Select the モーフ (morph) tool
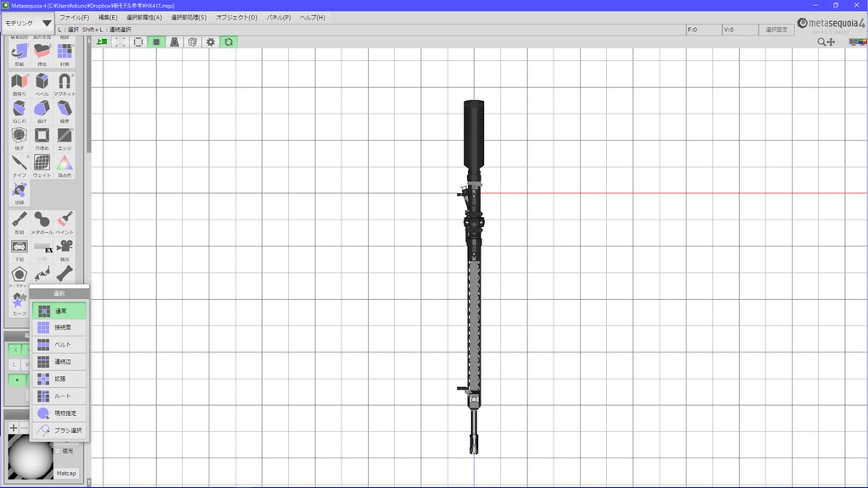This screenshot has height=488, width=868. tap(19, 304)
